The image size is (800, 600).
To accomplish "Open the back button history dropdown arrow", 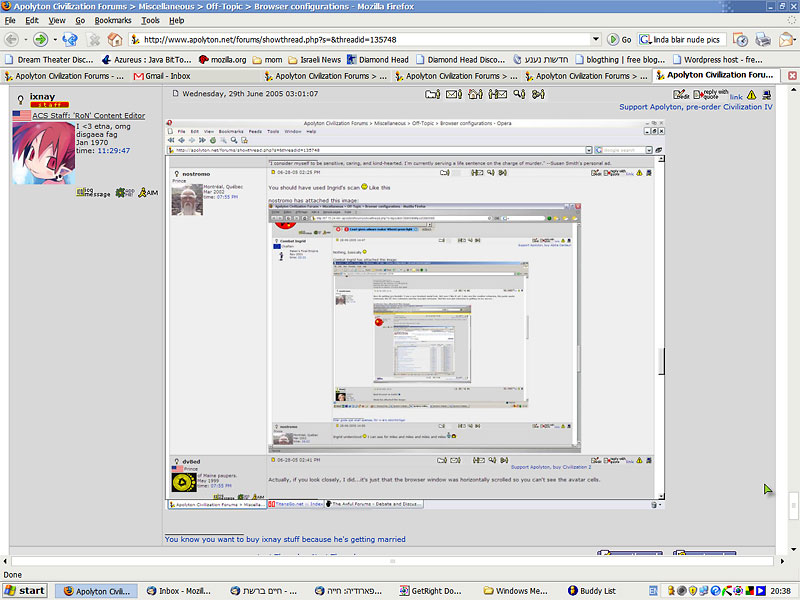I will point(25,40).
